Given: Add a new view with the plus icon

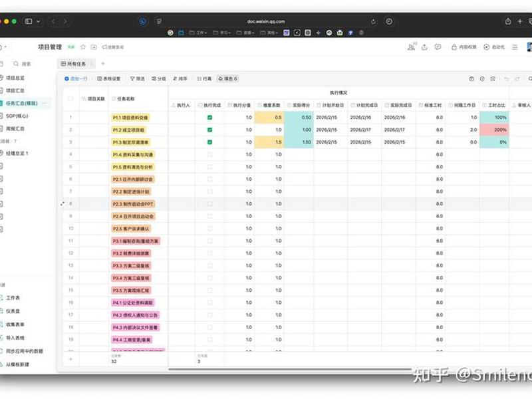Looking at the screenshot, I should pyautogui.click(x=103, y=63).
